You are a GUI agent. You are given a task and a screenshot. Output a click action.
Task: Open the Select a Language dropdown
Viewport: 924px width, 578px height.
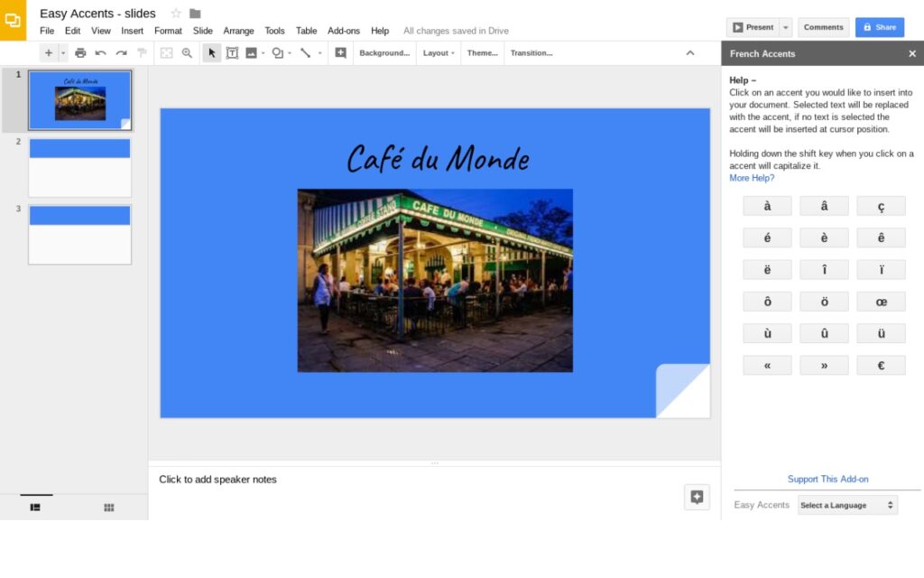[846, 505]
